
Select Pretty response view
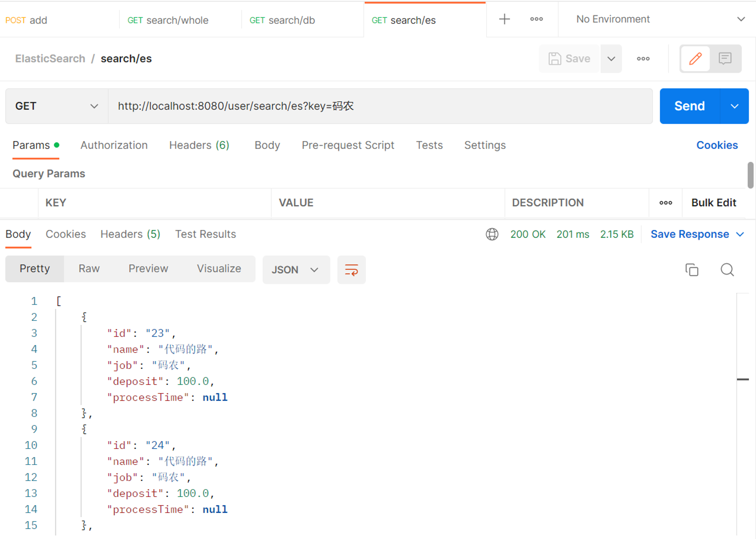tap(35, 269)
